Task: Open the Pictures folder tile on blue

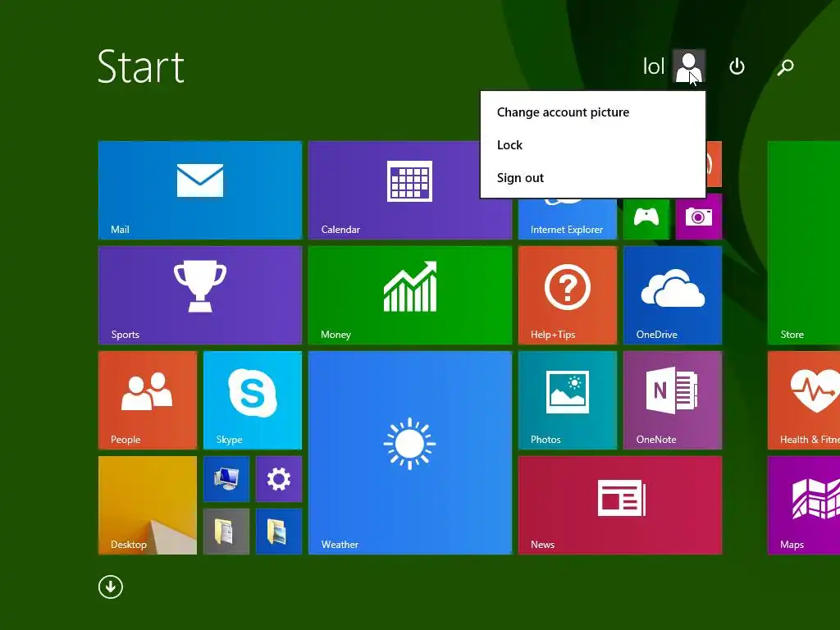Action: (x=279, y=532)
